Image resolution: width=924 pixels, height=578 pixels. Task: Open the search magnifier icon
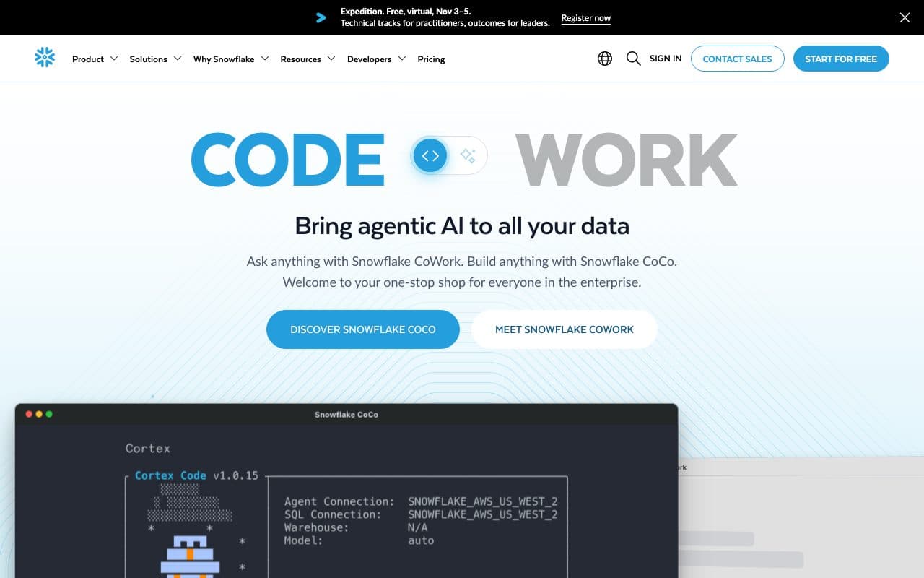pyautogui.click(x=633, y=59)
